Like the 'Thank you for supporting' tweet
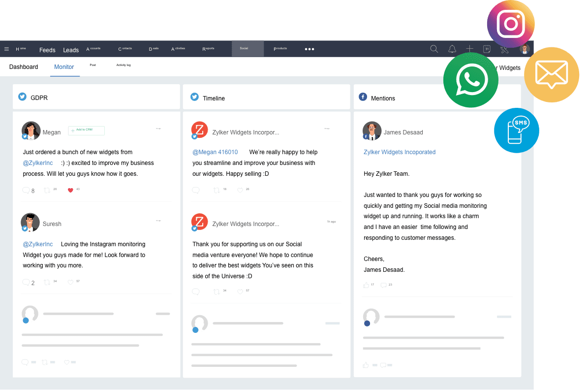The height and width of the screenshot is (390, 588). coord(240,292)
